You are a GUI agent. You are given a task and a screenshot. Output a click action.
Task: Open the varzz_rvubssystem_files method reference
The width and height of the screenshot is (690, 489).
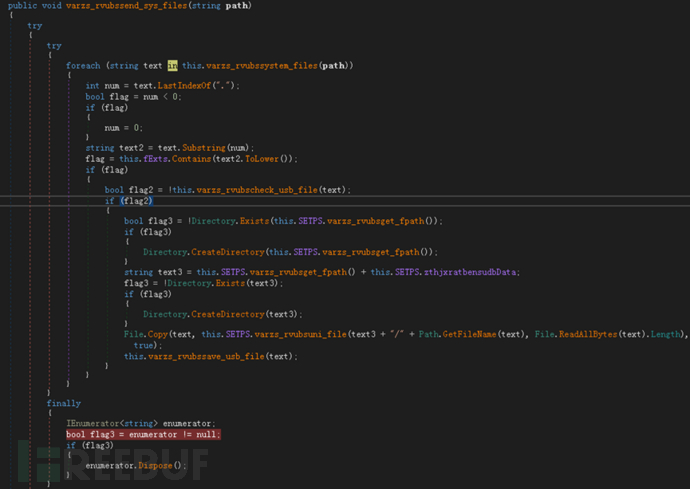(x=263, y=65)
